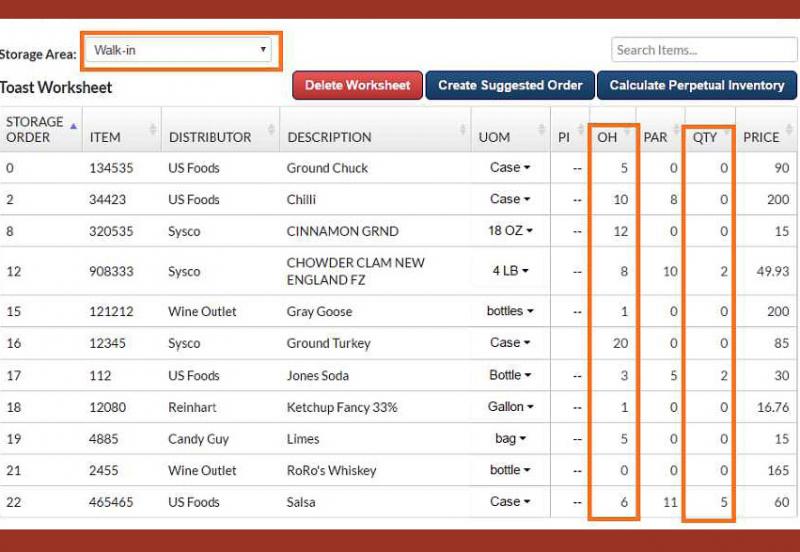Sort by OH column header

pyautogui.click(x=608, y=137)
